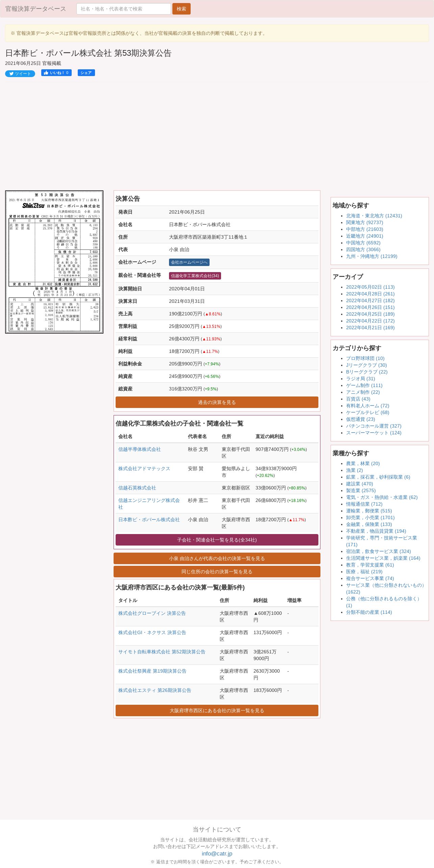
Task: Click 大阪府堺市西区にある会社の決算一覧を見る button
Action: coord(217,710)
